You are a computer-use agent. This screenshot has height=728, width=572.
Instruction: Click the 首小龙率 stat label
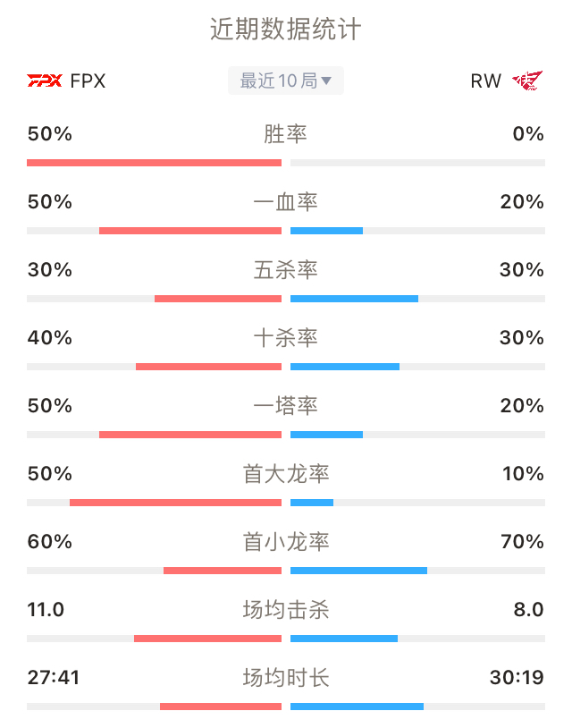point(286,542)
